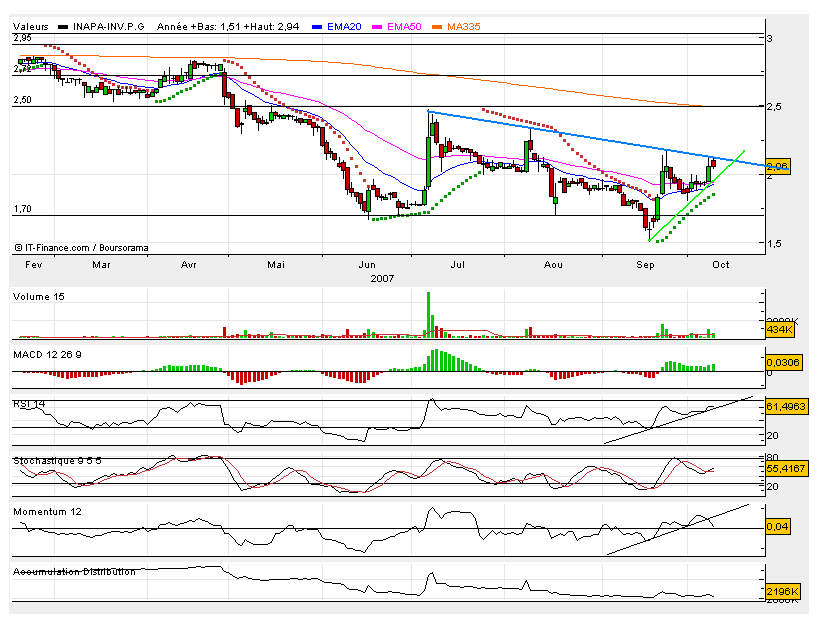Viewport: 820px width, 620px height.
Task: Click the MACD value tag 0,0306
Action: [x=783, y=362]
